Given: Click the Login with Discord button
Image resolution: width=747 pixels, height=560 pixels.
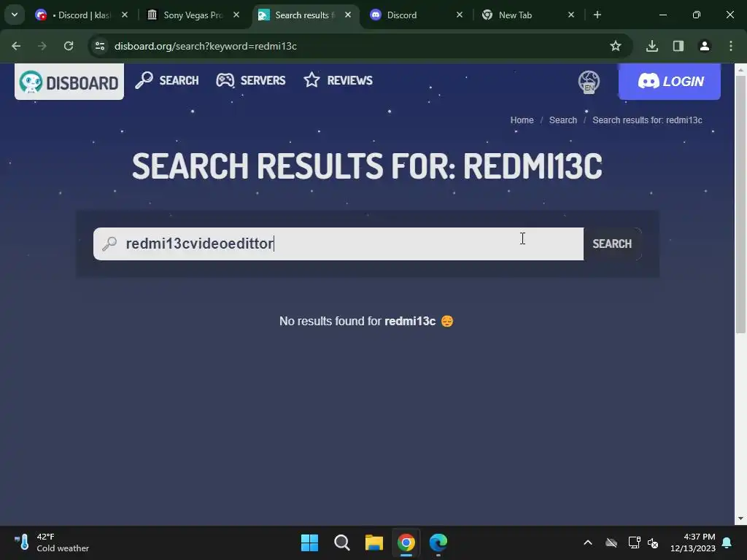Looking at the screenshot, I should pos(670,82).
